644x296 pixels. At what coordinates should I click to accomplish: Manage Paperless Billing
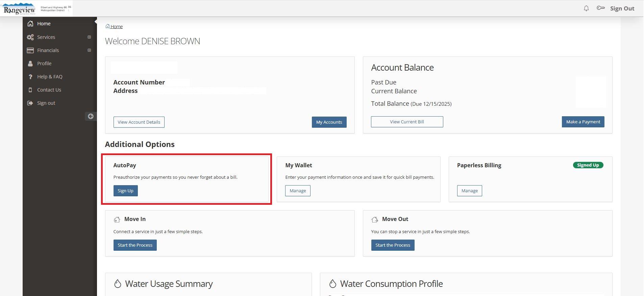click(x=469, y=191)
